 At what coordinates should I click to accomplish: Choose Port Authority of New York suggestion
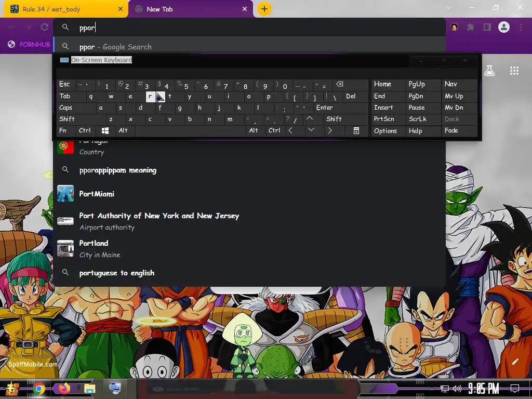click(249, 221)
